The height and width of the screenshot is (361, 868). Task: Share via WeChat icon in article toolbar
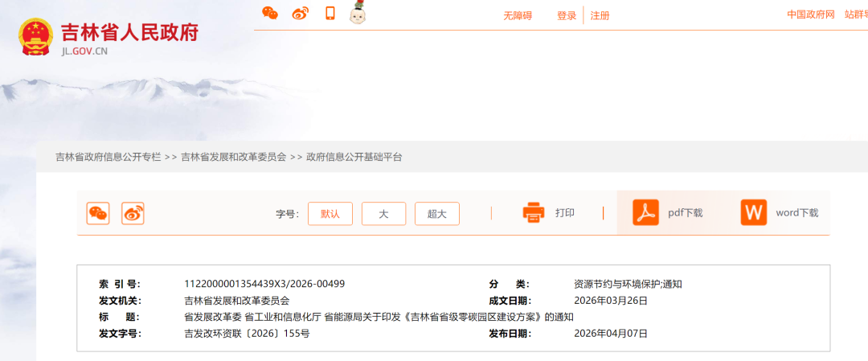point(98,213)
